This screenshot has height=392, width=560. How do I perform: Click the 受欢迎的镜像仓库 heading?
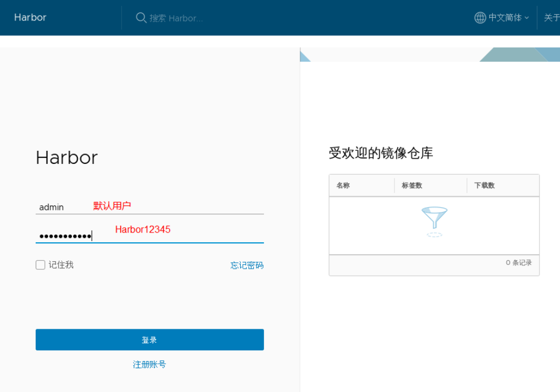[381, 153]
